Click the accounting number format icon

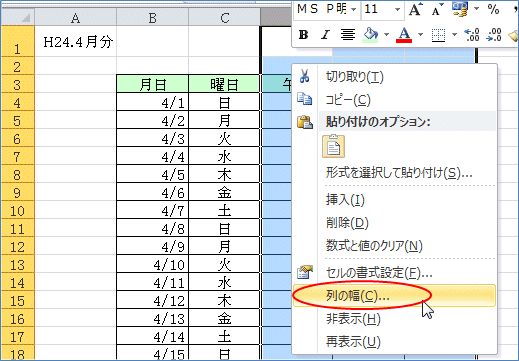[460, 9]
